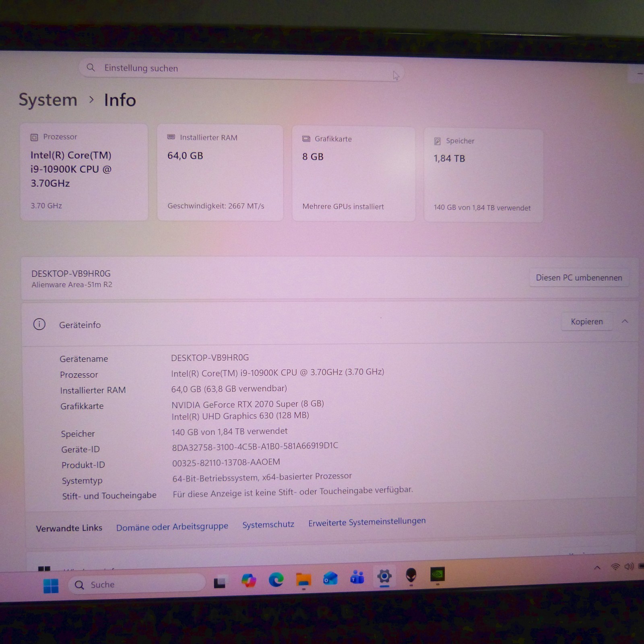The image size is (644, 644).
Task: Select the Intel(R) UHD Graphics 630 text
Action: (240, 416)
